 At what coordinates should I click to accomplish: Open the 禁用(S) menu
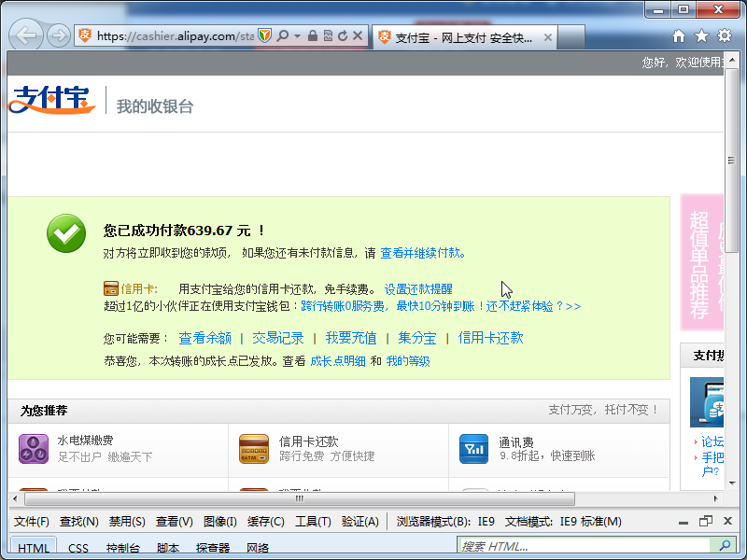point(127,522)
